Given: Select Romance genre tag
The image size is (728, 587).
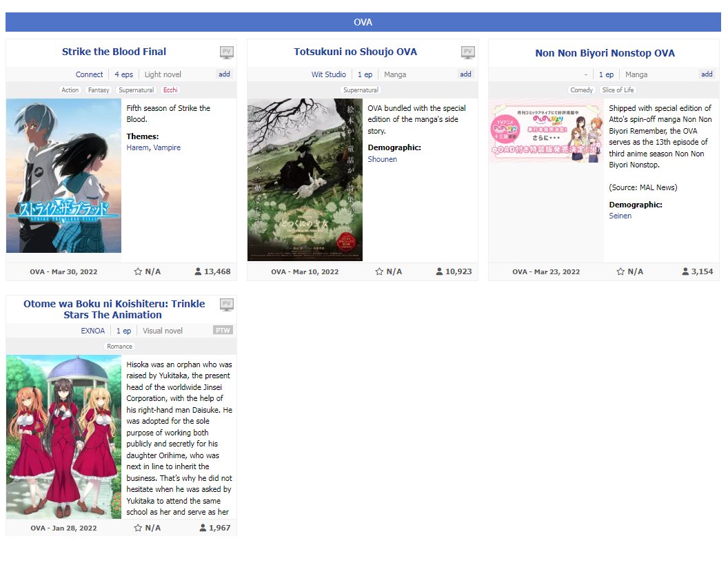Looking at the screenshot, I should tap(119, 346).
